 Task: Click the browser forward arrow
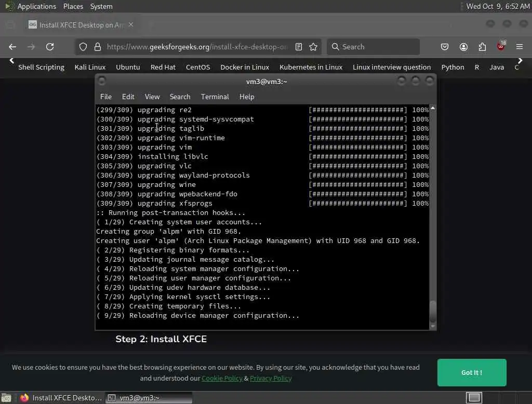tap(31, 47)
